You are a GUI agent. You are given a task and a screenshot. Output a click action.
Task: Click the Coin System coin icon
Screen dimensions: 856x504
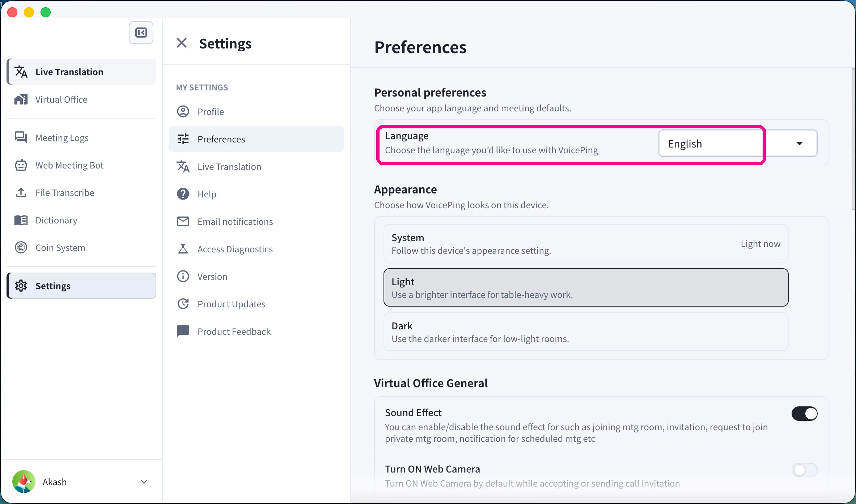21,248
